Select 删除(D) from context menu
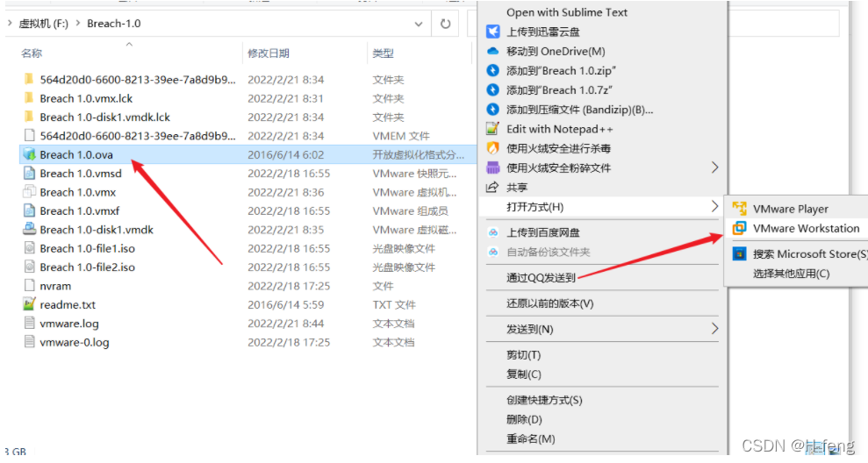The width and height of the screenshot is (868, 463). click(x=524, y=419)
